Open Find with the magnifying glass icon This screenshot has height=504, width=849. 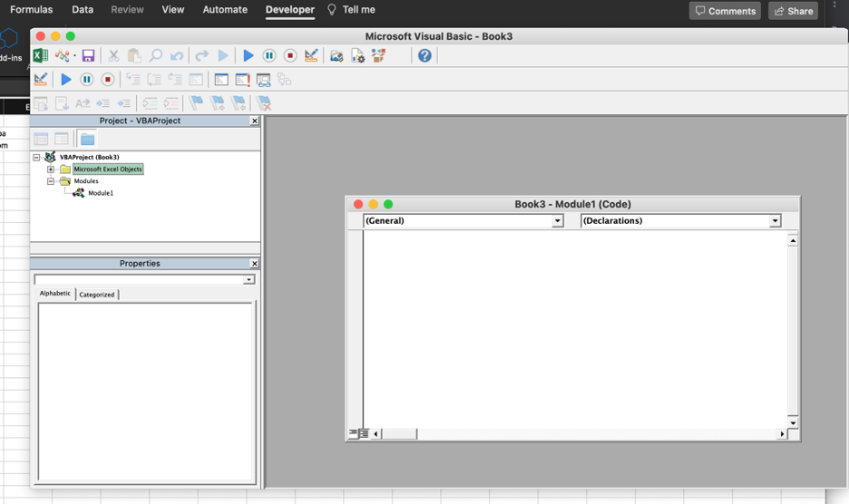[x=155, y=55]
